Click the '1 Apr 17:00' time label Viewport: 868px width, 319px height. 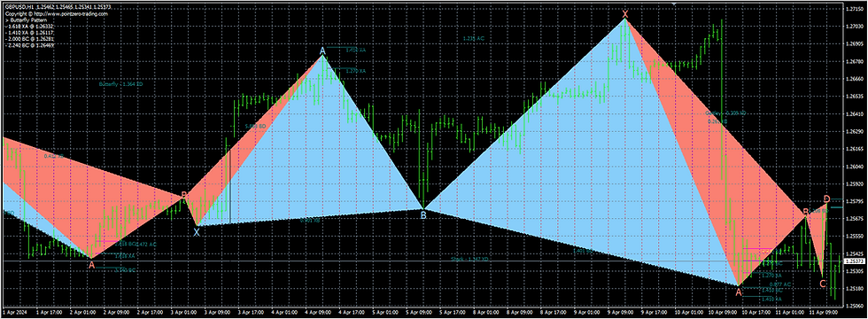click(50, 312)
